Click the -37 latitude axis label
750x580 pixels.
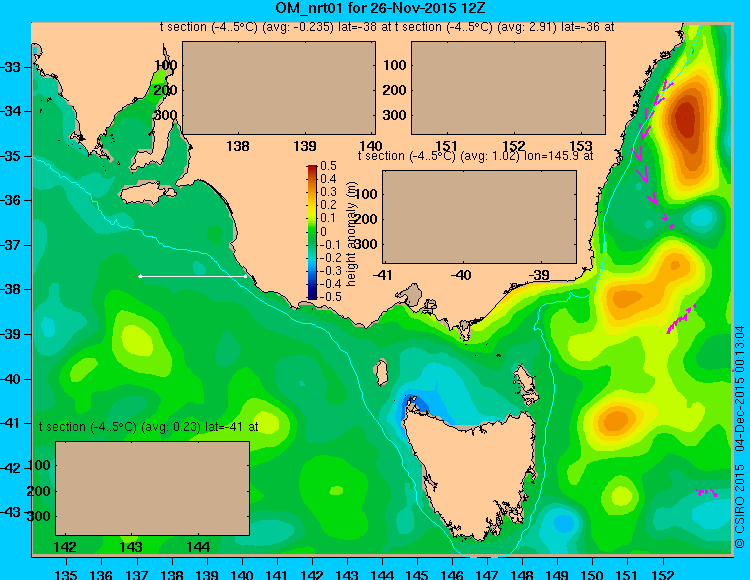[11, 245]
